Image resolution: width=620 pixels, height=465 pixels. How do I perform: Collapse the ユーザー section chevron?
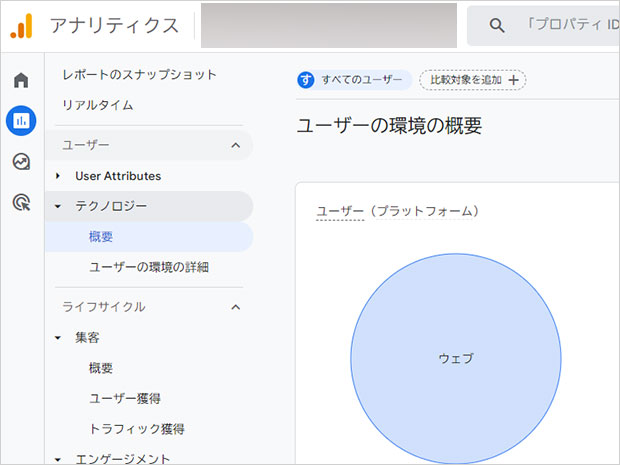coord(236,145)
